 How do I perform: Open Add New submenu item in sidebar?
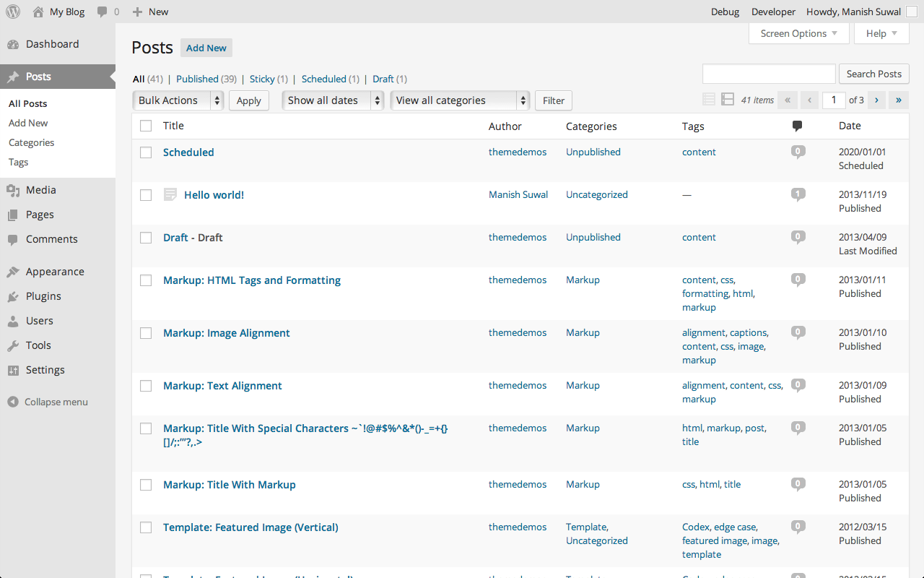click(x=28, y=123)
